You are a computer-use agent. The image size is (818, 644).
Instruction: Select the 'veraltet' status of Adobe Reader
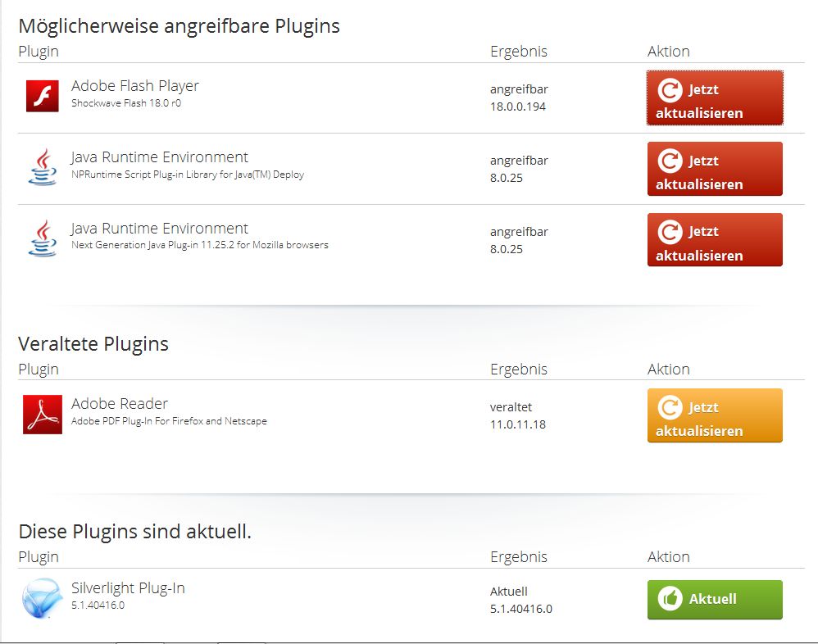tap(511, 407)
